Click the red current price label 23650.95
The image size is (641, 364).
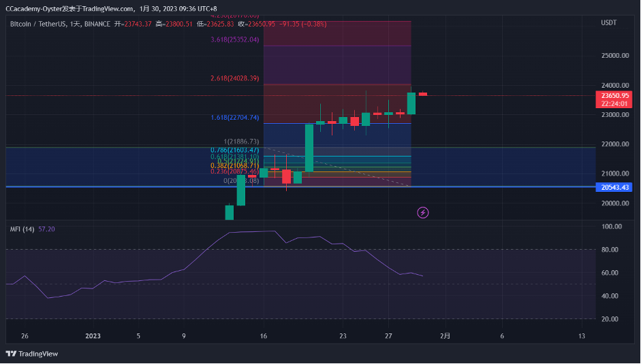(614, 96)
